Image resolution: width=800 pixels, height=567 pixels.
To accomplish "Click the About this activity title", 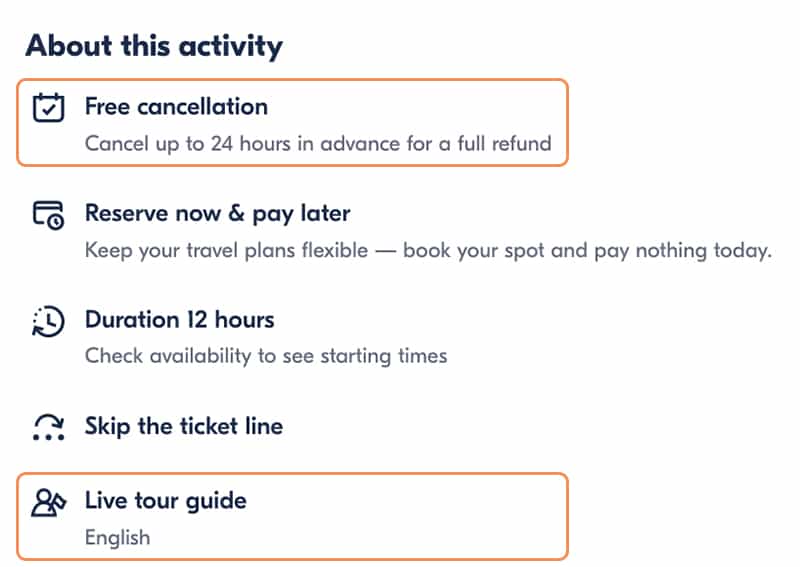I will coord(154,46).
